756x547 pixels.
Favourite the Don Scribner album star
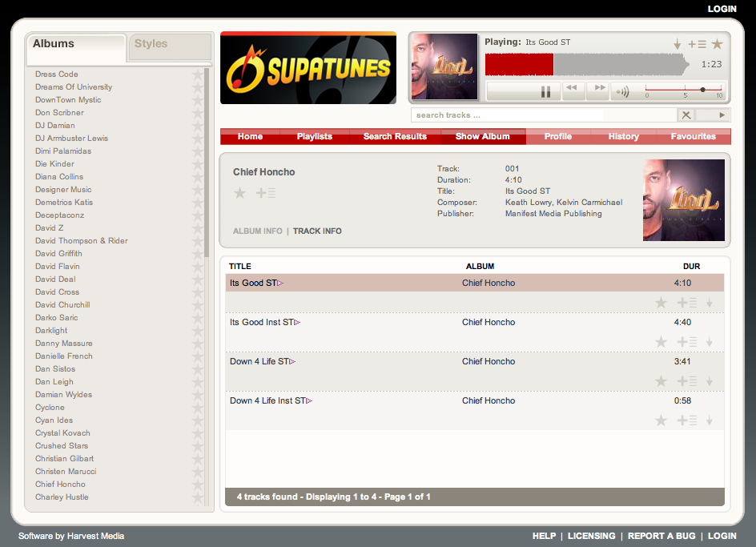(x=197, y=113)
